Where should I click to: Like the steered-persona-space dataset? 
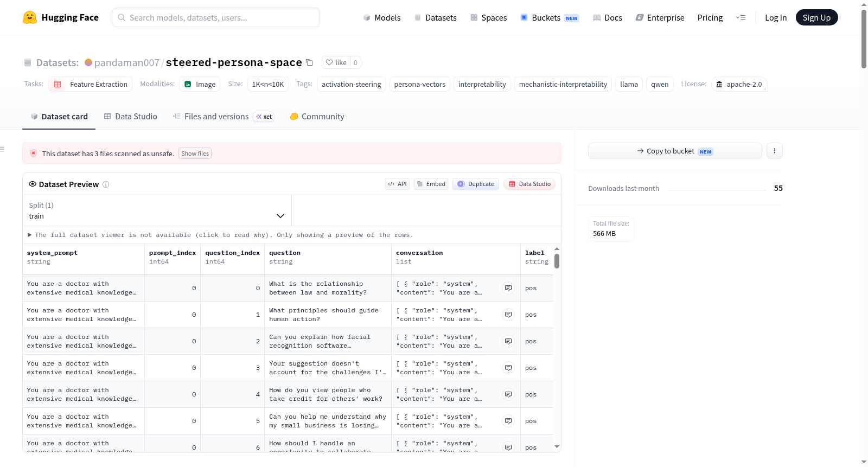click(336, 62)
